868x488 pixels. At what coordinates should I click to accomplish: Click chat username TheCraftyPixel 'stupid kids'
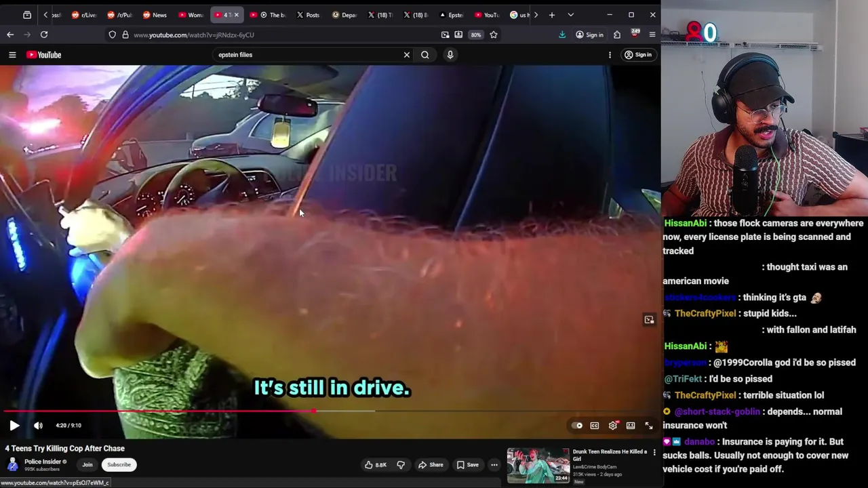(705, 314)
